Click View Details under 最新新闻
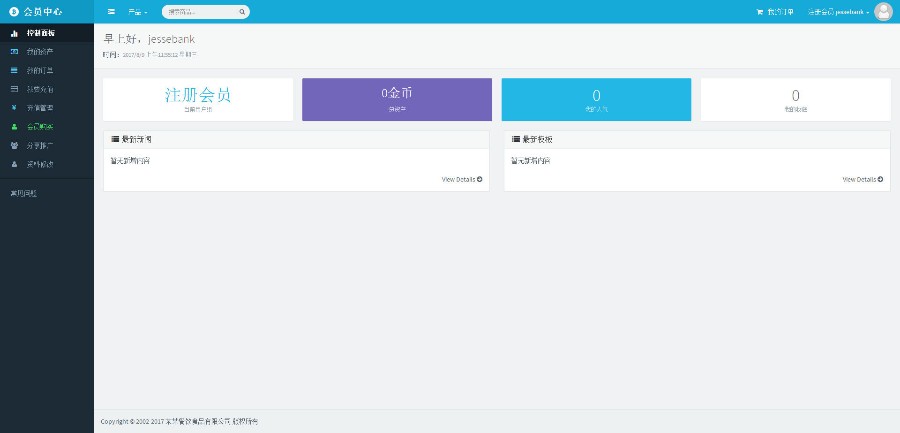The height and width of the screenshot is (433, 900). coord(462,179)
